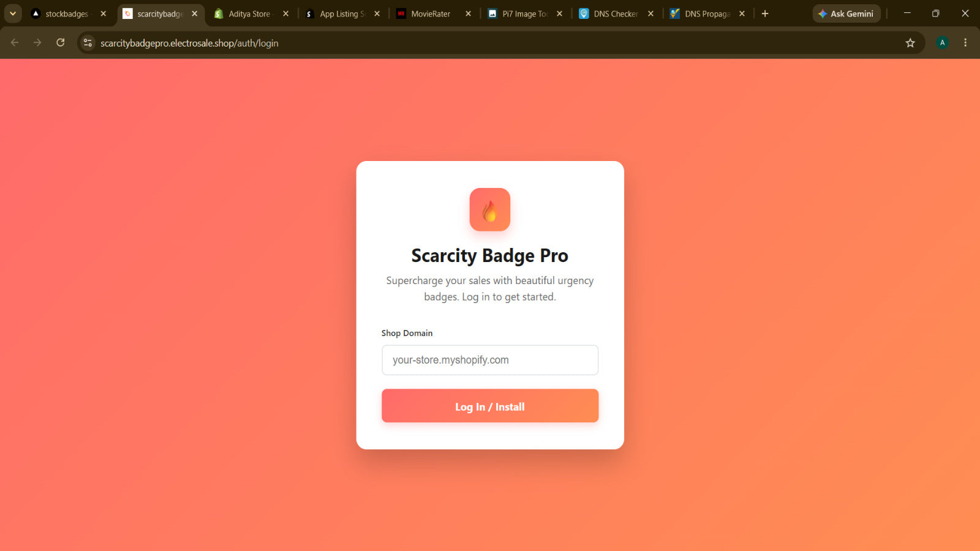Open the Chrome three-dot menu

(x=965, y=43)
